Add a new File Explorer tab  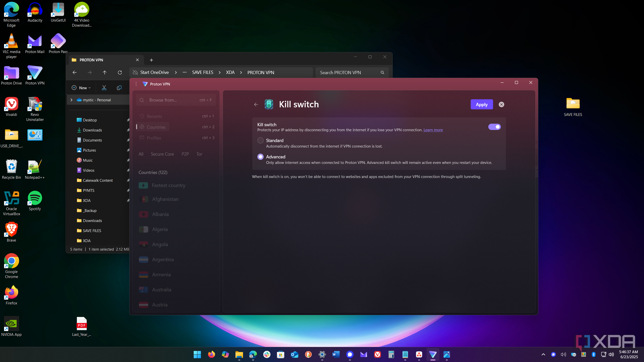tap(151, 60)
